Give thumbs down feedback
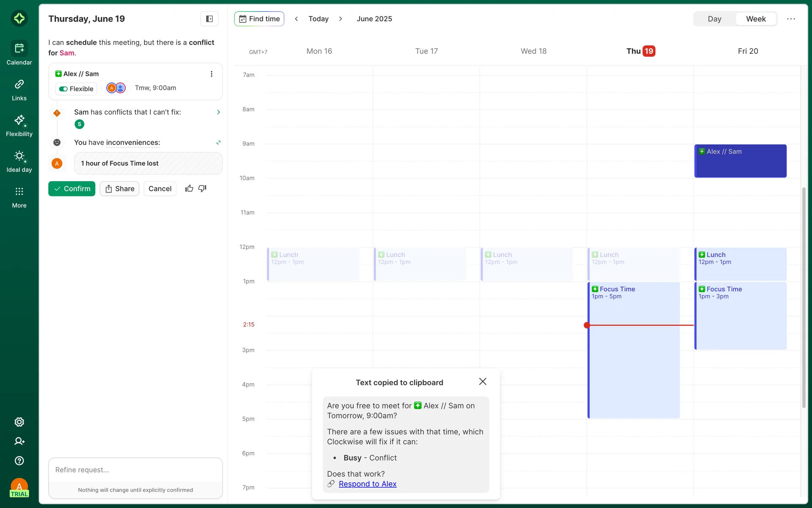Screen dimensions: 812x508 point(203,188)
